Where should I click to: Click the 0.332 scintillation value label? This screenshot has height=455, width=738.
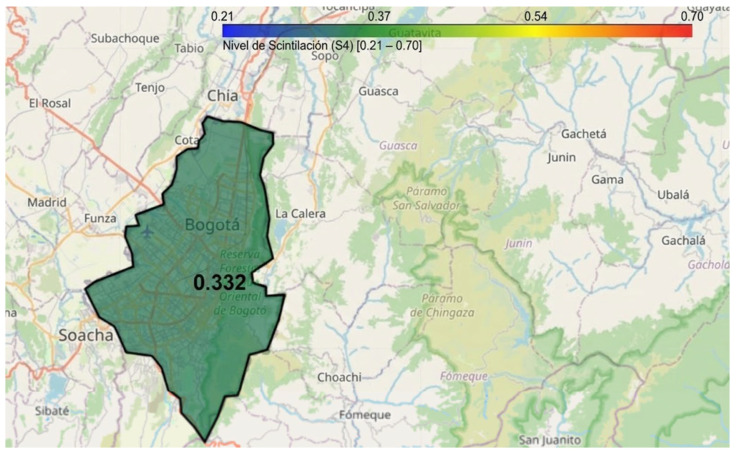point(220,282)
